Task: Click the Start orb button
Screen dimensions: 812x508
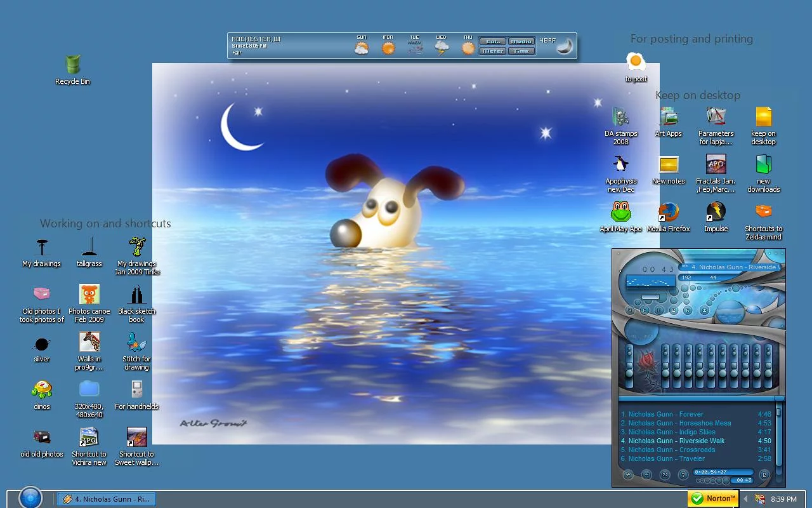Action: point(30,498)
